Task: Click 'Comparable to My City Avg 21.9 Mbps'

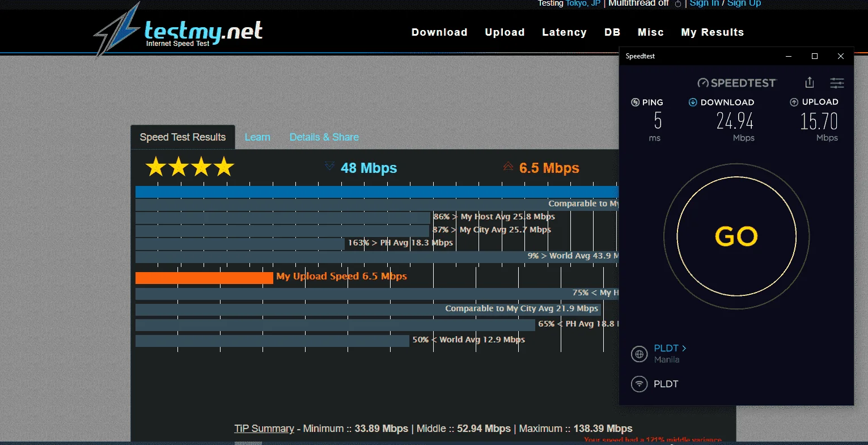Action: 522,308
